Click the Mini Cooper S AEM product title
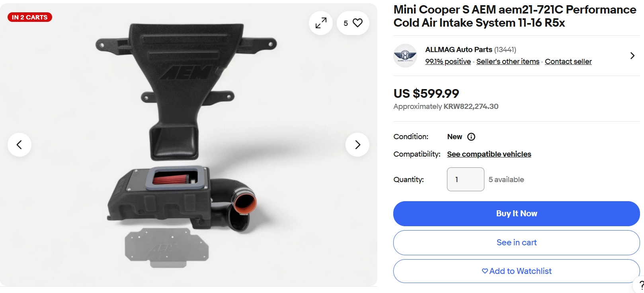Screen dimensions: 644x293 coord(515,16)
